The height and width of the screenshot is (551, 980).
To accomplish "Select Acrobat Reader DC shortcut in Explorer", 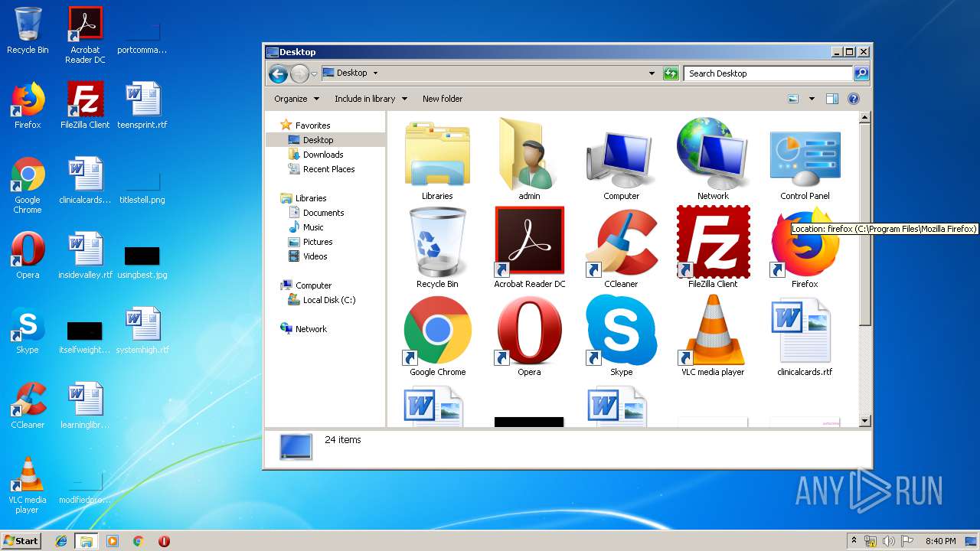I will pyautogui.click(x=529, y=247).
